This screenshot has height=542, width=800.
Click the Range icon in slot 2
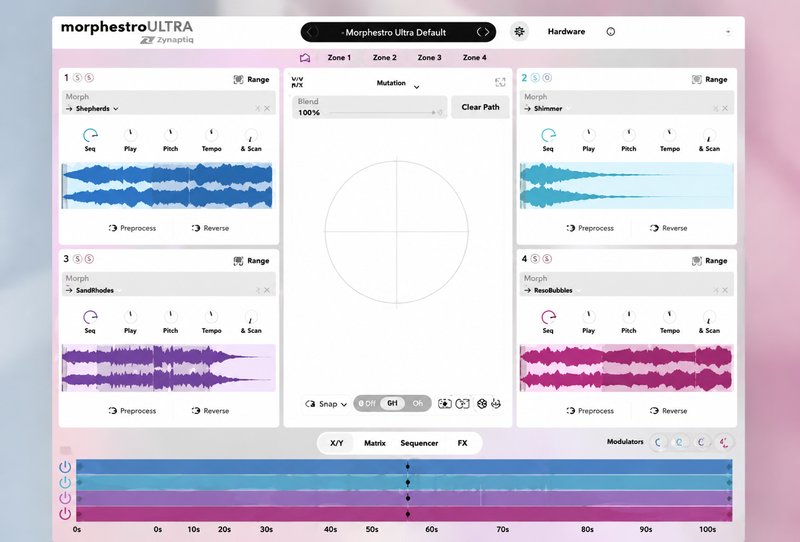click(696, 80)
